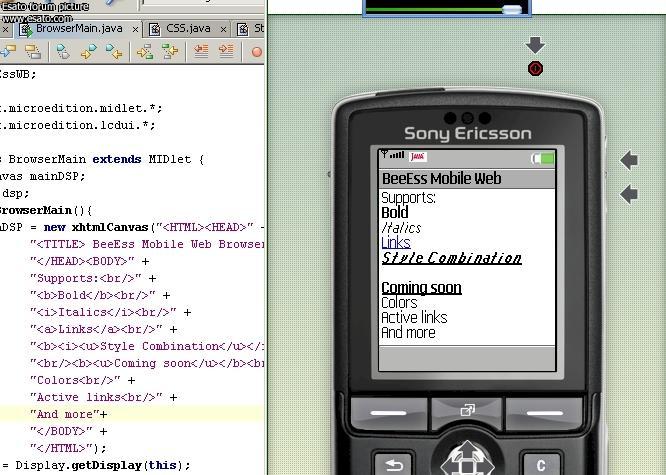Click "And more" text on phone screen

[x=408, y=332]
